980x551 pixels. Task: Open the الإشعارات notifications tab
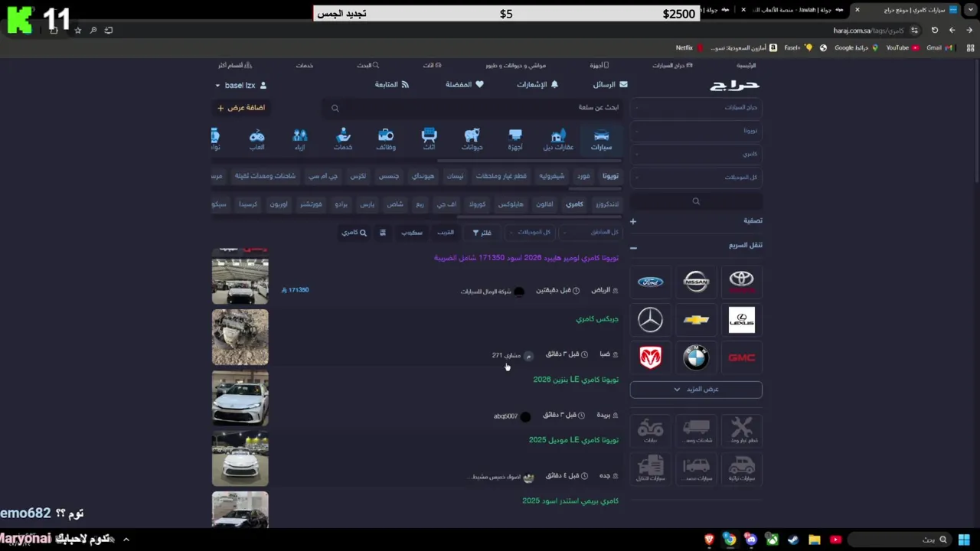pyautogui.click(x=538, y=84)
